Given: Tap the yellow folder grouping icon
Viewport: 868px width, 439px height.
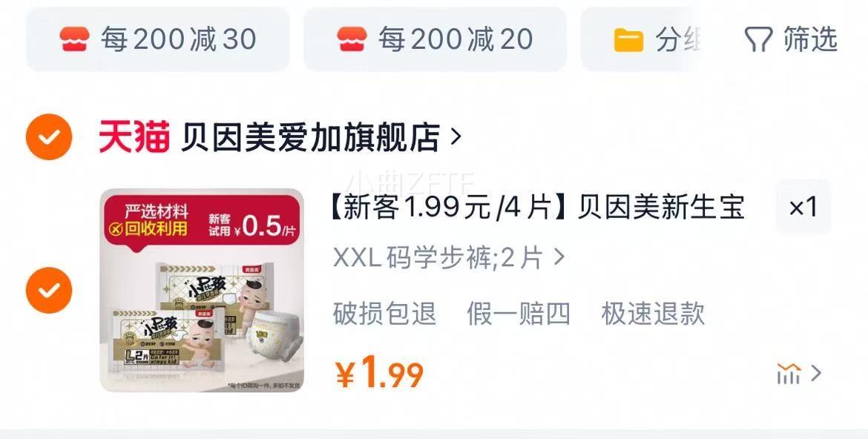Looking at the screenshot, I should tap(629, 40).
